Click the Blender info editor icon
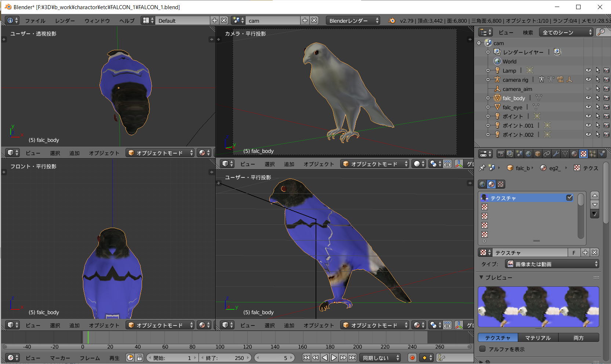The image size is (611, 364). pyautogui.click(x=11, y=21)
